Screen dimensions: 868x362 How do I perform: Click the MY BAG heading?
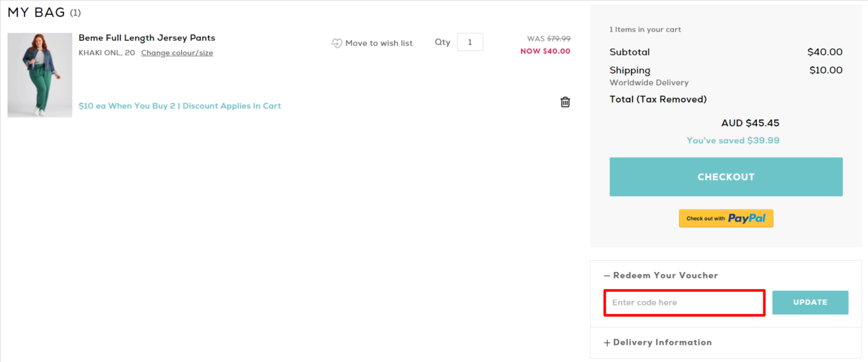(x=36, y=12)
